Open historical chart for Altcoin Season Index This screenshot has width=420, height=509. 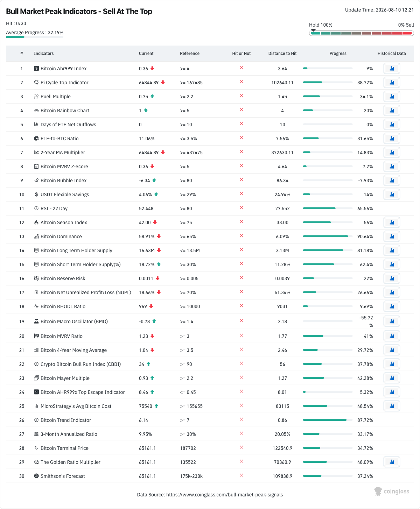coord(392,222)
